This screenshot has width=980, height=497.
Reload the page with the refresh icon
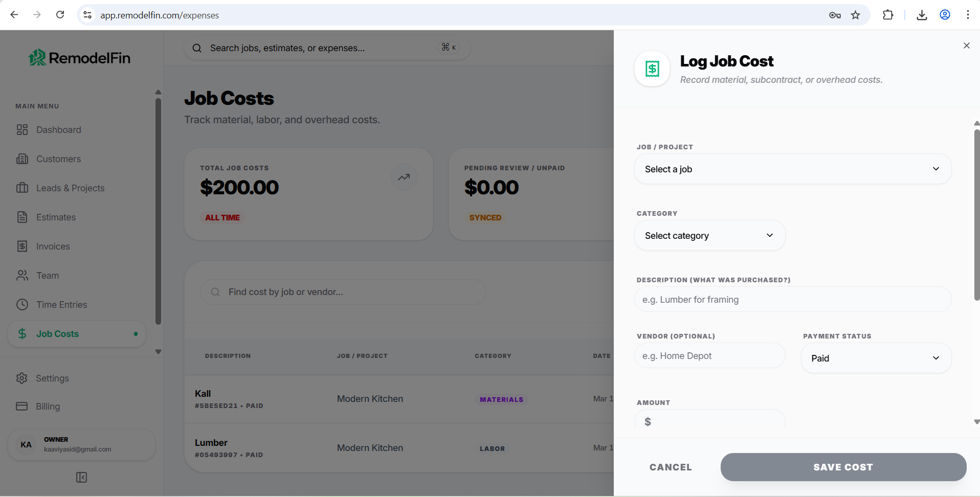click(x=60, y=15)
